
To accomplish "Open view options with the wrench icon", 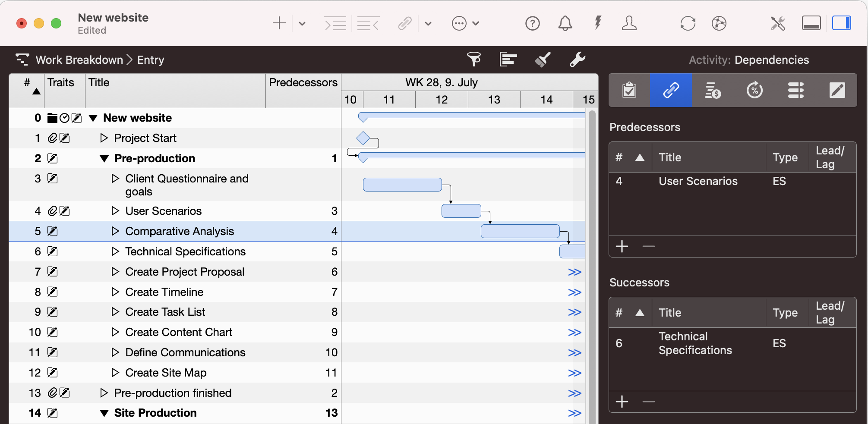I will tap(578, 60).
